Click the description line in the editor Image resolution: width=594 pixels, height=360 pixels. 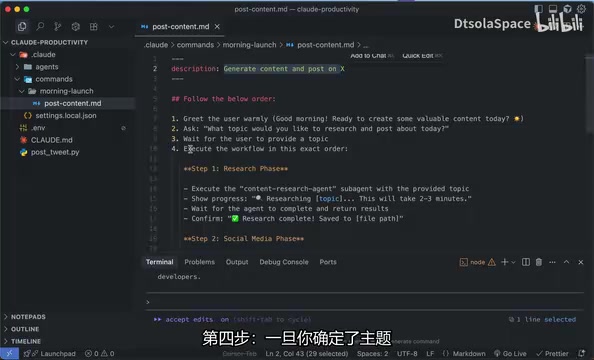tap(258, 69)
